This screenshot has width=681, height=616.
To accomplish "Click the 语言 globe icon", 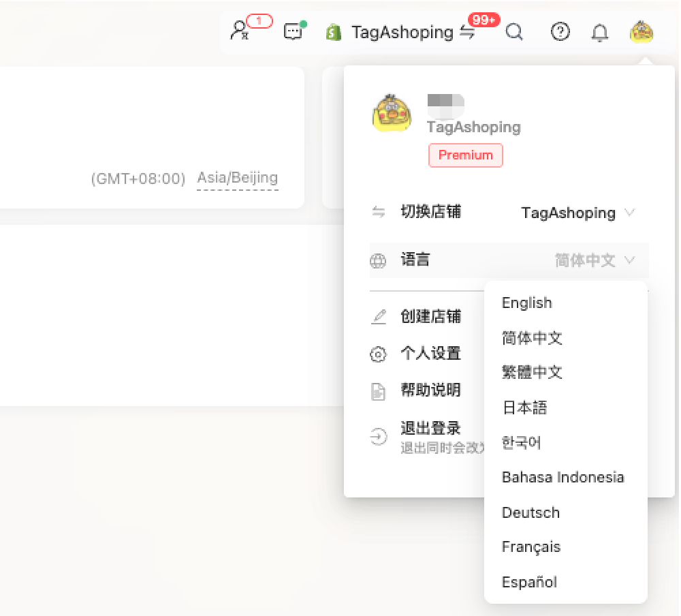I will pos(378,261).
